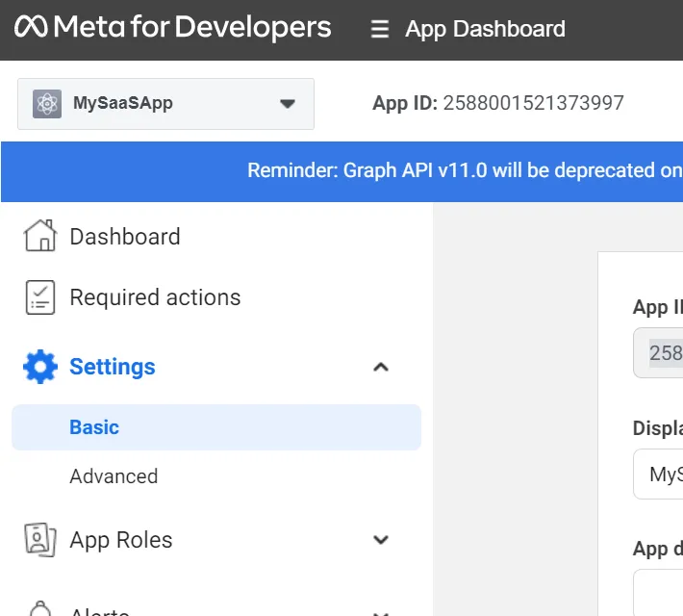Click the App ID input field
This screenshot has width=683, height=616.
pyautogui.click(x=658, y=352)
